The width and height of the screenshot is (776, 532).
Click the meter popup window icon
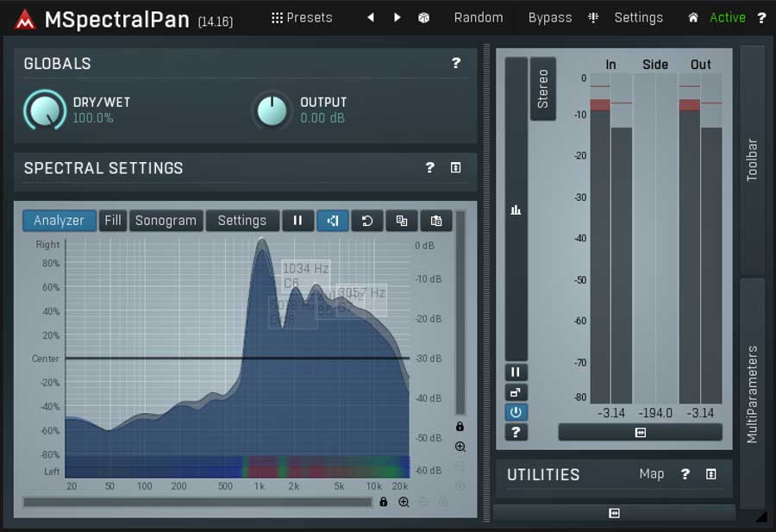pyautogui.click(x=516, y=392)
